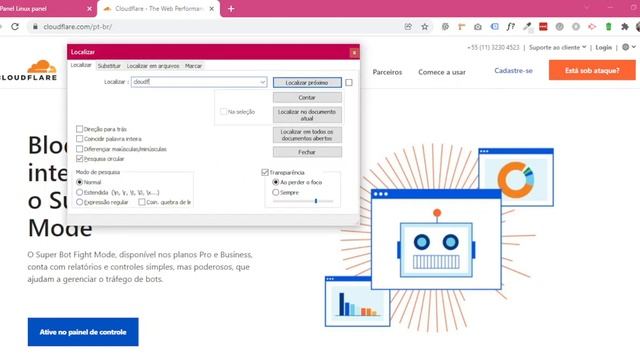This screenshot has height=360, width=640.
Task: Open the Login link
Action: pos(603,47)
